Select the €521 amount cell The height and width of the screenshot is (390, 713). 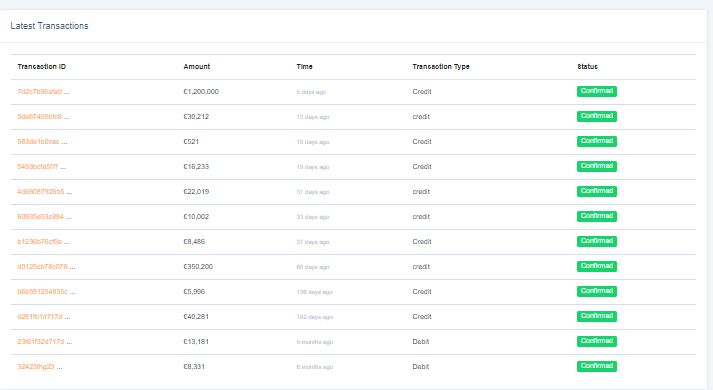(x=191, y=142)
